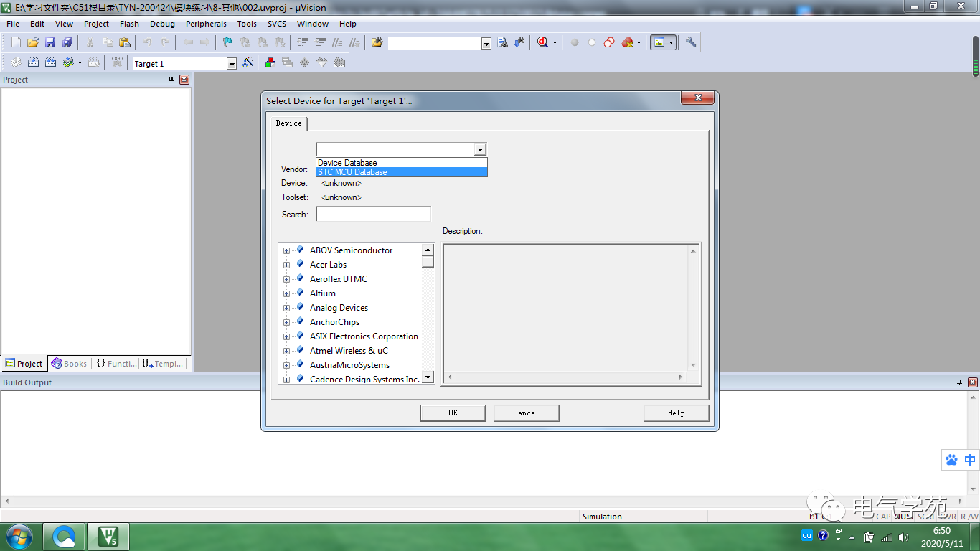This screenshot has height=551, width=980.
Task: Click the Rebuild all target files icon
Action: pos(50,62)
